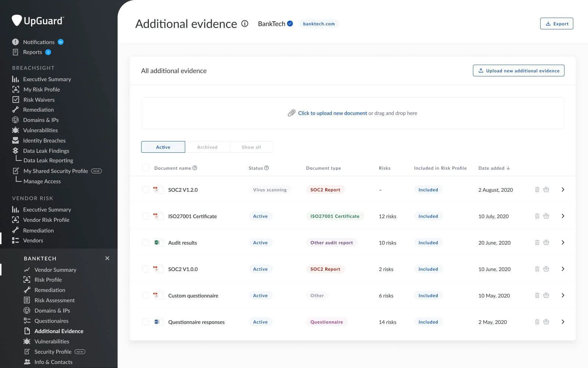Expand the Custom questionnaire row arrow

(x=563, y=295)
